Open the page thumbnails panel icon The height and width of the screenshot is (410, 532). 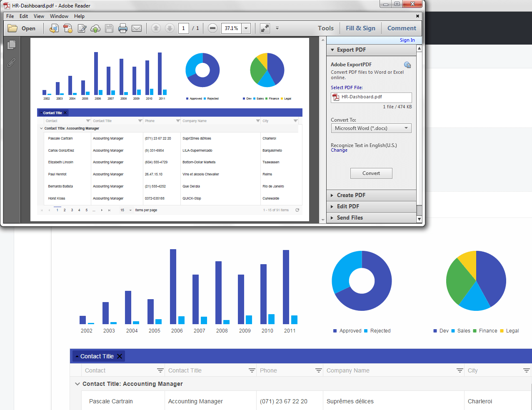click(x=12, y=45)
